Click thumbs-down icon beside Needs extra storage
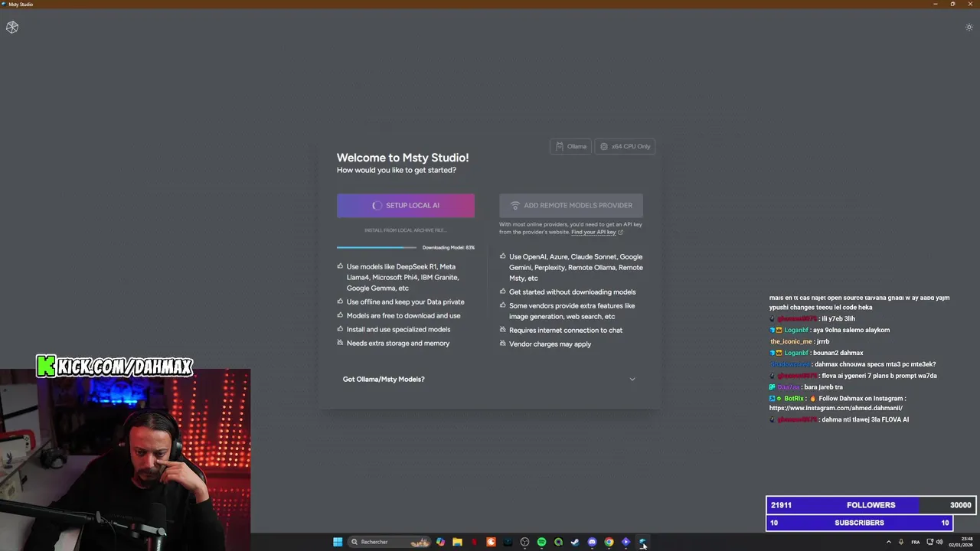The image size is (980, 551). [340, 343]
